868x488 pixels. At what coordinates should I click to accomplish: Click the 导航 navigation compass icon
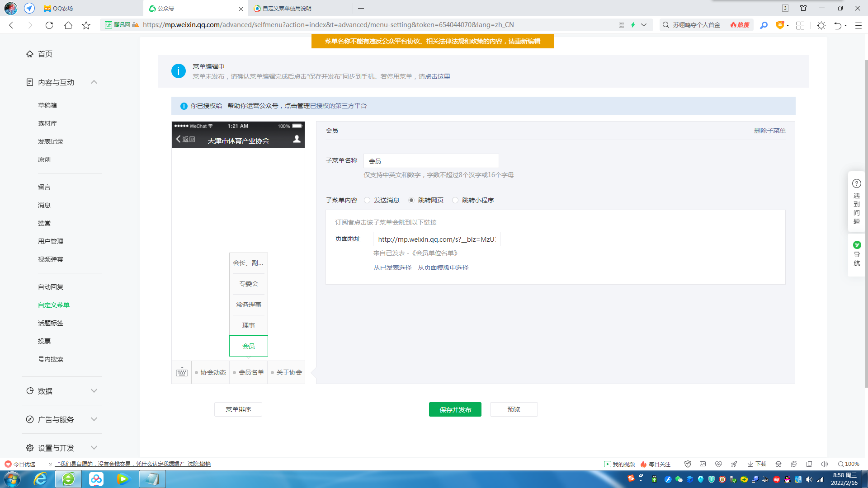click(857, 245)
